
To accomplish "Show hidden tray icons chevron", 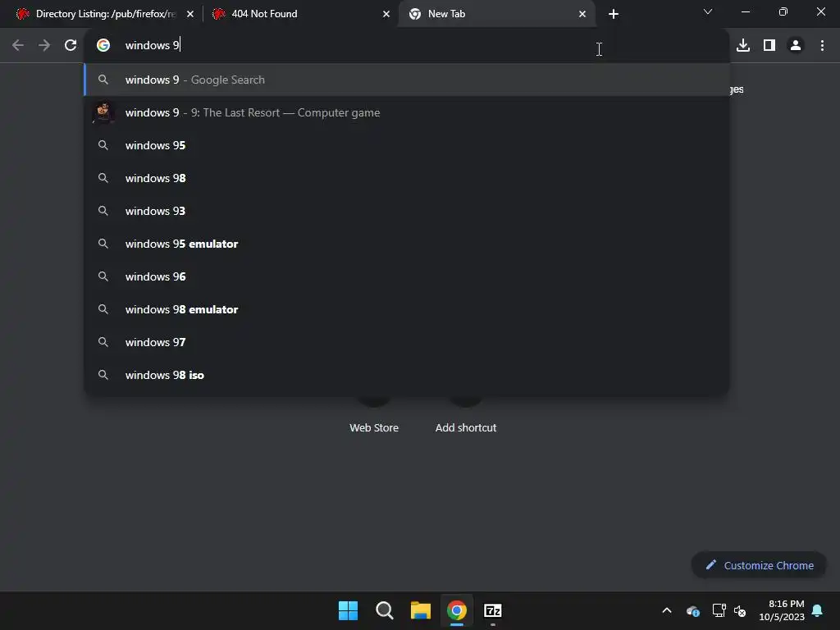I will (667, 610).
